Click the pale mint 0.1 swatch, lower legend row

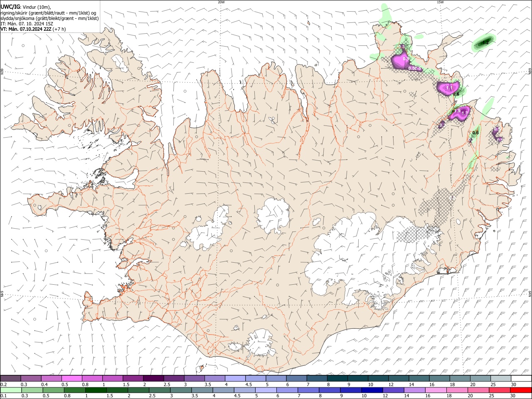point(11,390)
